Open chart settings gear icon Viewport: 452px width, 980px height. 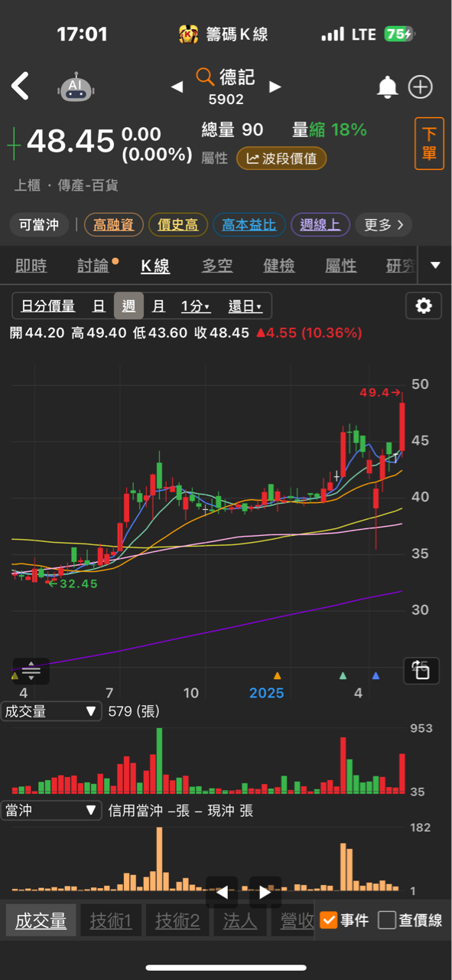click(424, 306)
